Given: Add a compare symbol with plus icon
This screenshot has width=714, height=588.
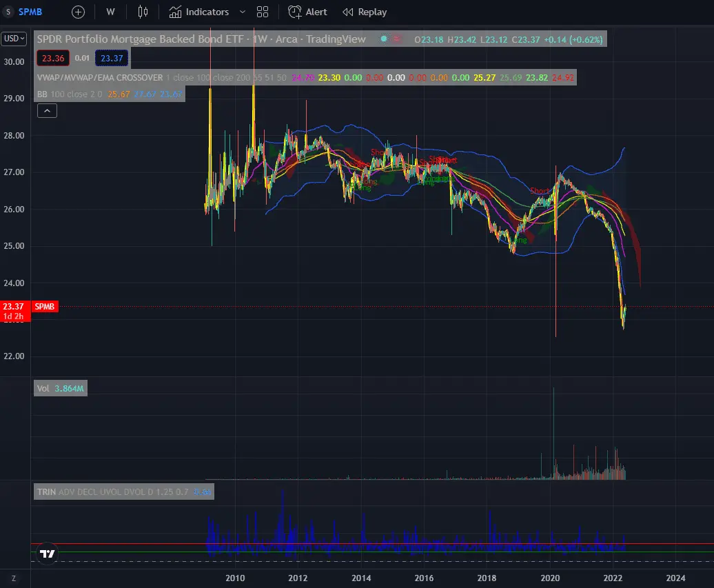Looking at the screenshot, I should pyautogui.click(x=79, y=12).
